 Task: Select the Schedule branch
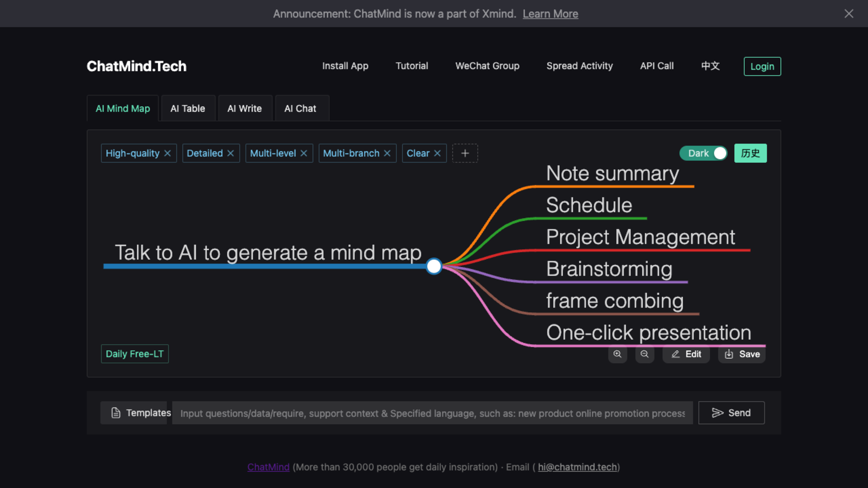tap(589, 205)
